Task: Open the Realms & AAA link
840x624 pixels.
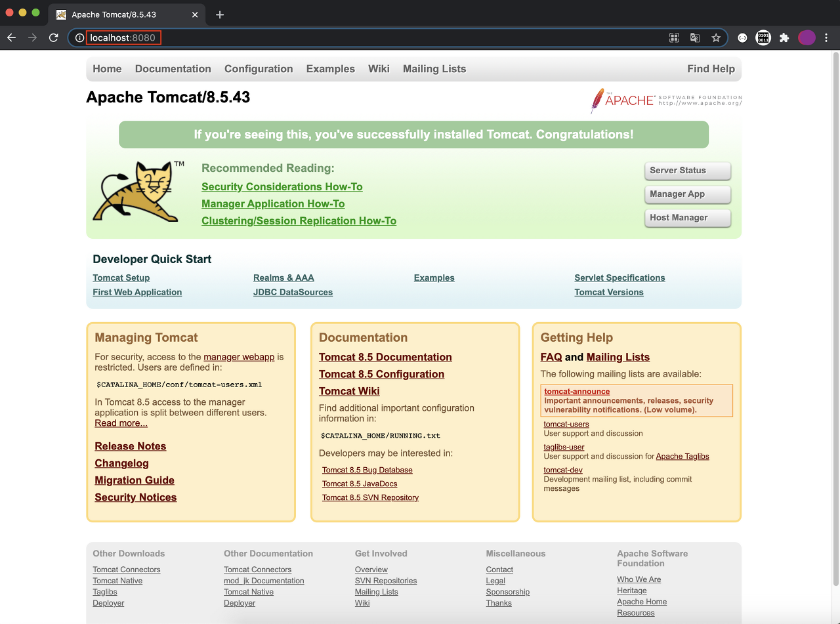Action: 283,278
